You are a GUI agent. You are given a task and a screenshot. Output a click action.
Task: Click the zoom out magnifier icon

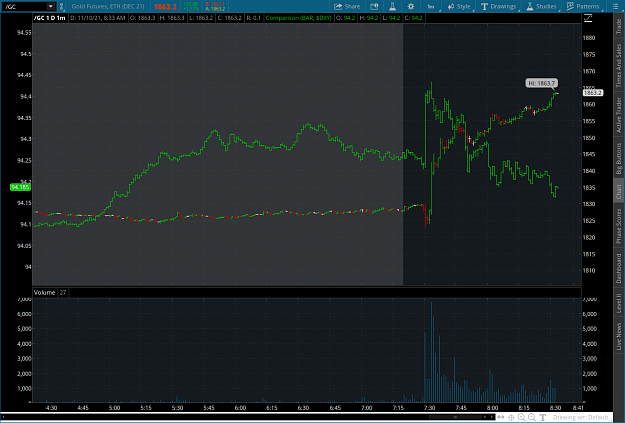click(532, 417)
